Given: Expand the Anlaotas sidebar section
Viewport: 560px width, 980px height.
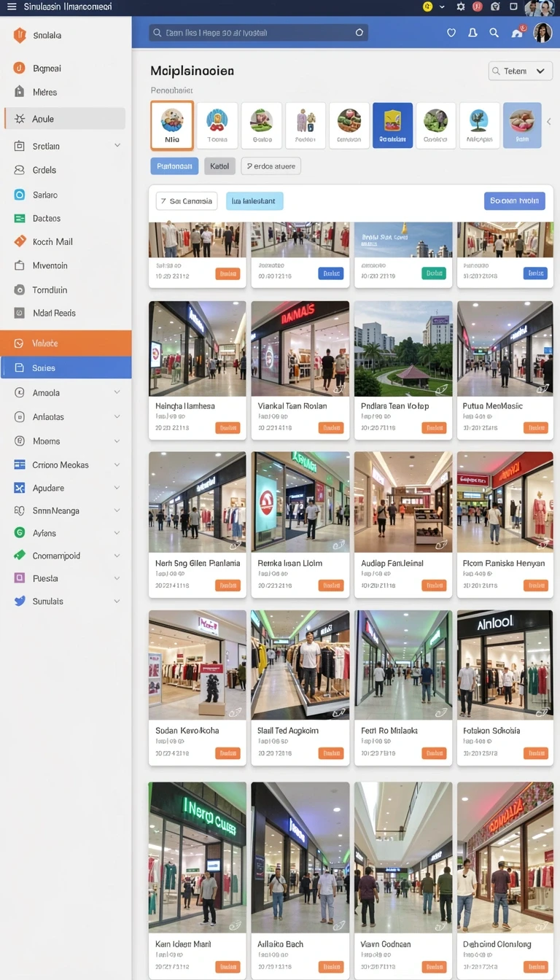Looking at the screenshot, I should 117,416.
